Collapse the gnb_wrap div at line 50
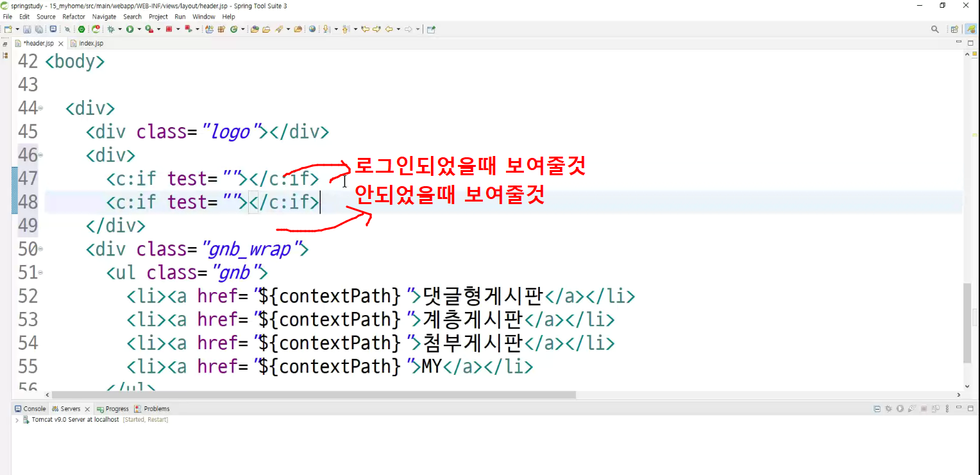980x475 pixels. 40,249
